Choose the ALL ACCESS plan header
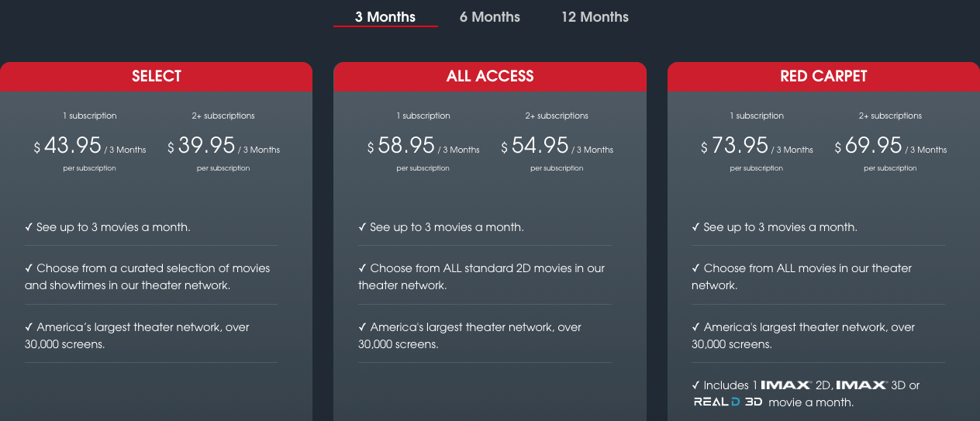 [x=490, y=76]
